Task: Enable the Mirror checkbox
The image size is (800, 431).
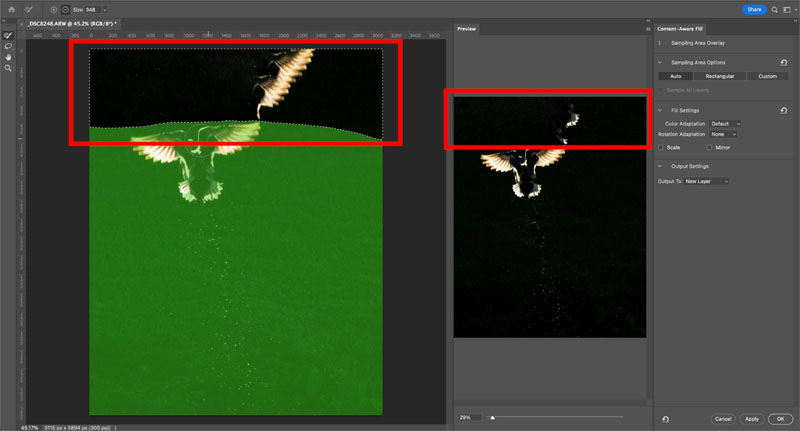Action: pos(707,147)
